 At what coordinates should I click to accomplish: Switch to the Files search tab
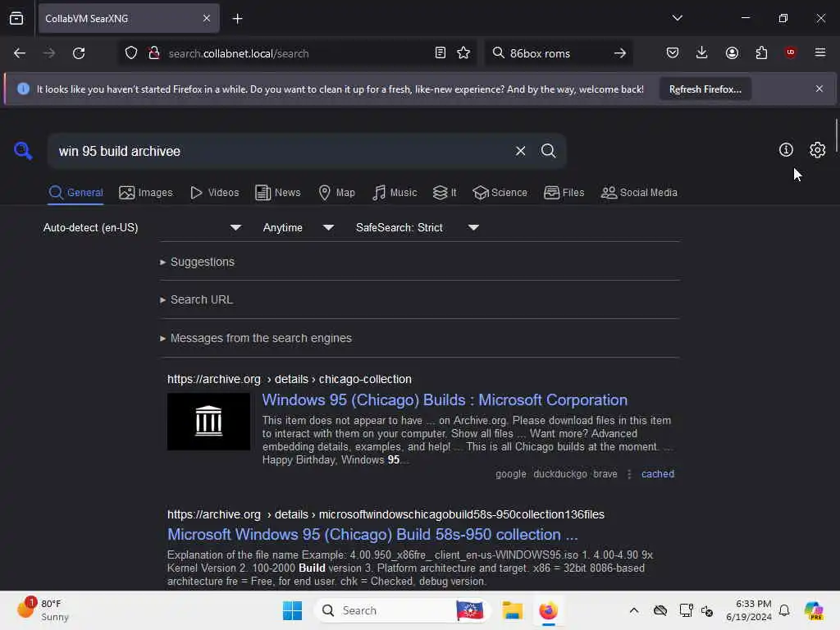point(564,193)
